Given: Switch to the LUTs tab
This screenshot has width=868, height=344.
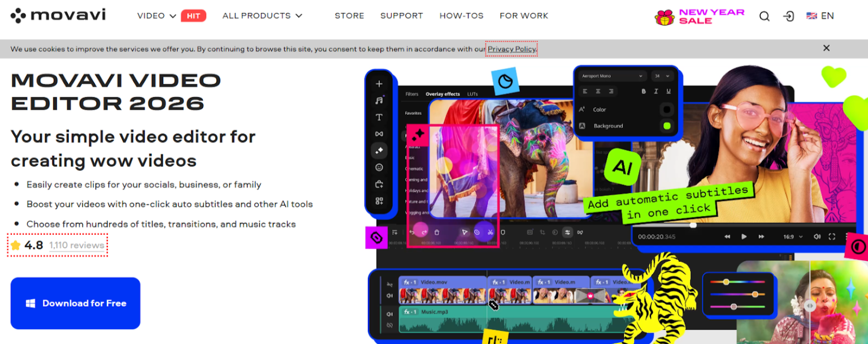Looking at the screenshot, I should 471,94.
